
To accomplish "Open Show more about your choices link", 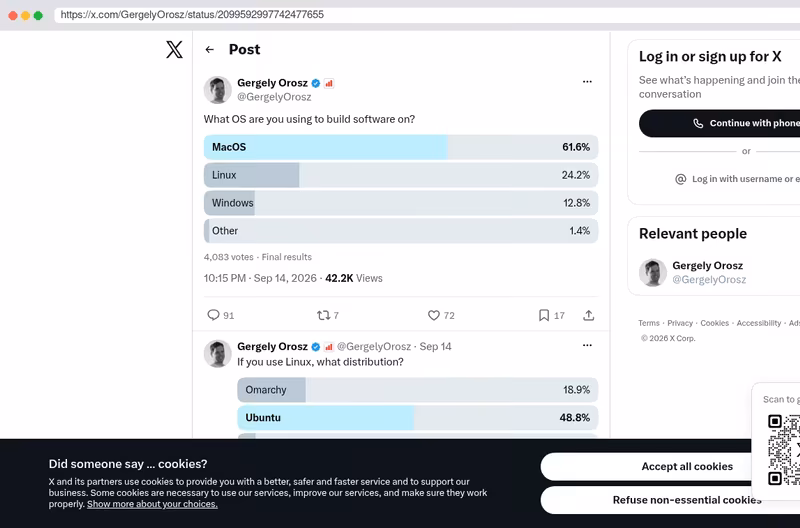I will tap(152, 504).
